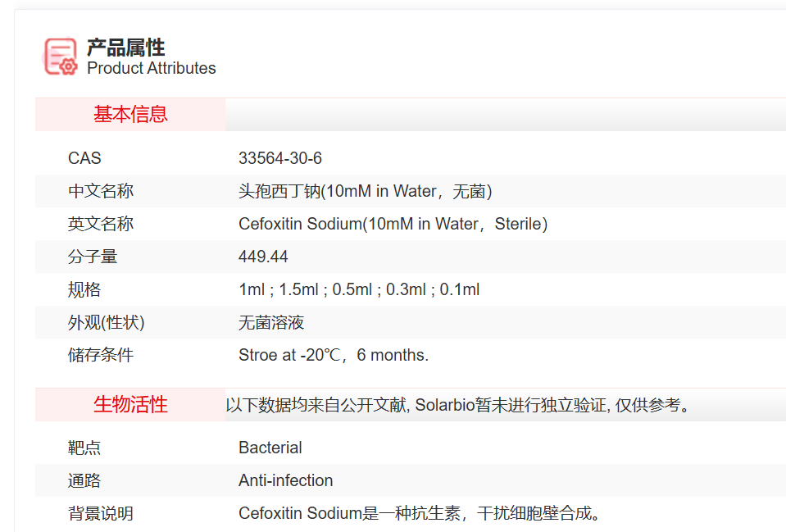Click the CAS row label
The width and height of the screenshot is (786, 532).
[84, 158]
